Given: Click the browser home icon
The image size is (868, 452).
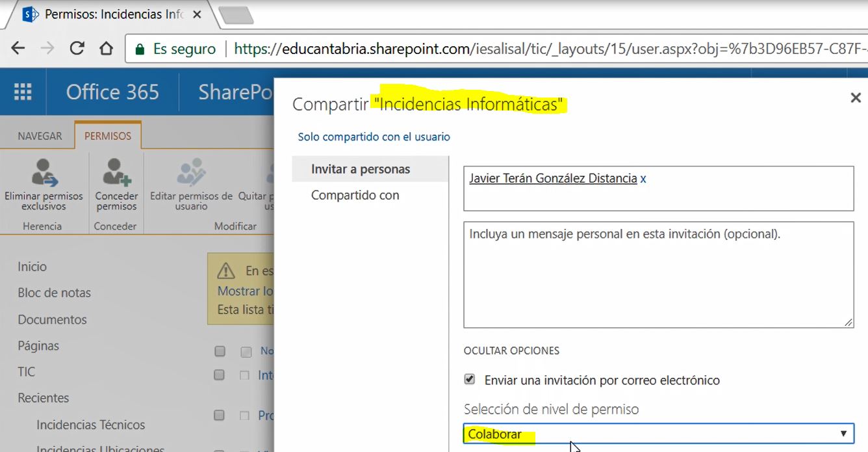Looking at the screenshot, I should click(105, 47).
